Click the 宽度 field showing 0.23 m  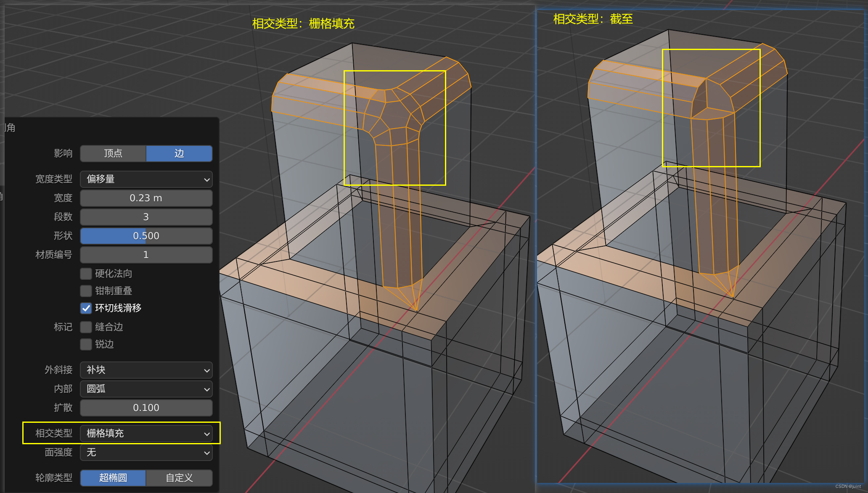146,198
